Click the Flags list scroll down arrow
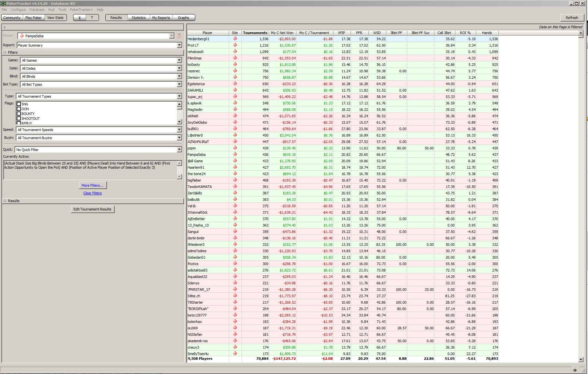This screenshot has width=588, height=374. (x=179, y=121)
